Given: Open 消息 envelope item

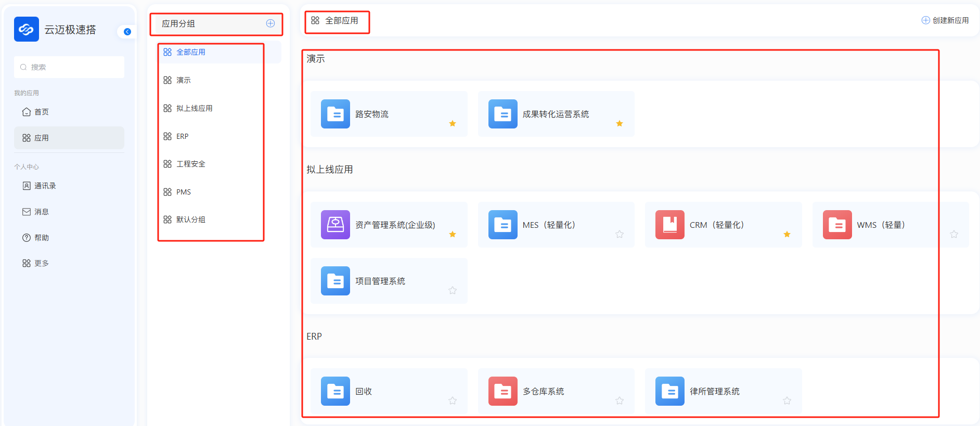Looking at the screenshot, I should (x=41, y=212).
